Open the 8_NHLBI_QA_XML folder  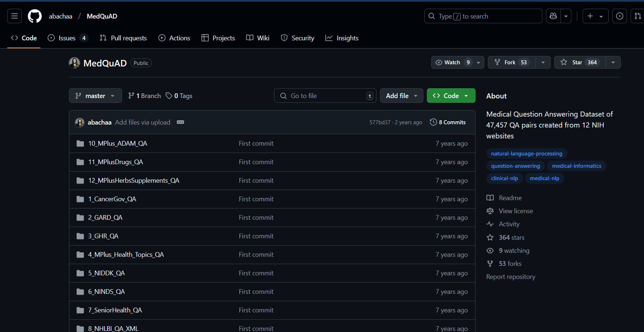tap(113, 328)
